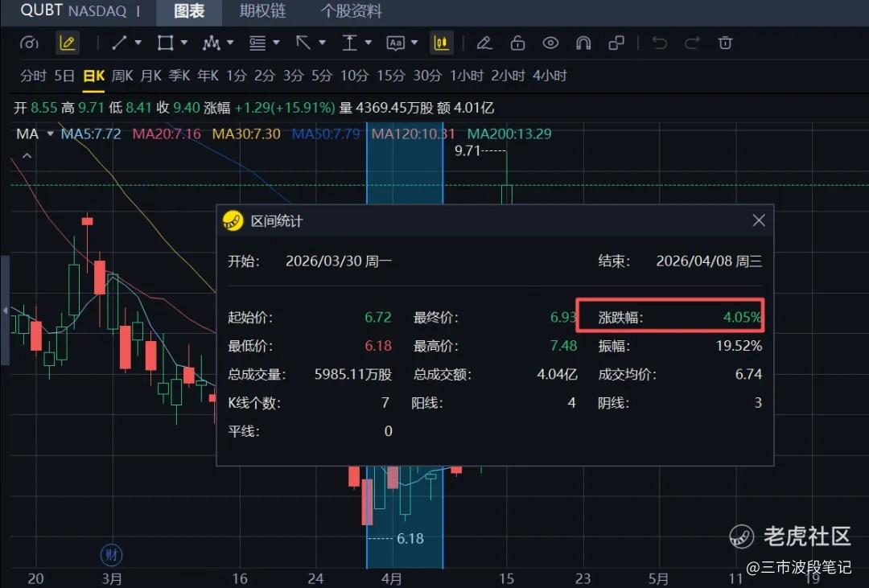Select the 30分 timeframe
This screenshot has width=869, height=588.
coord(427,76)
